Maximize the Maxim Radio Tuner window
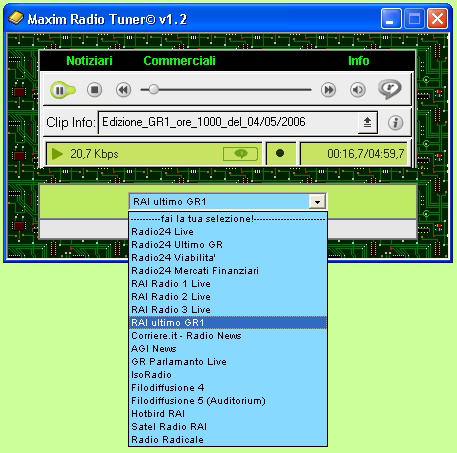 [414, 19]
